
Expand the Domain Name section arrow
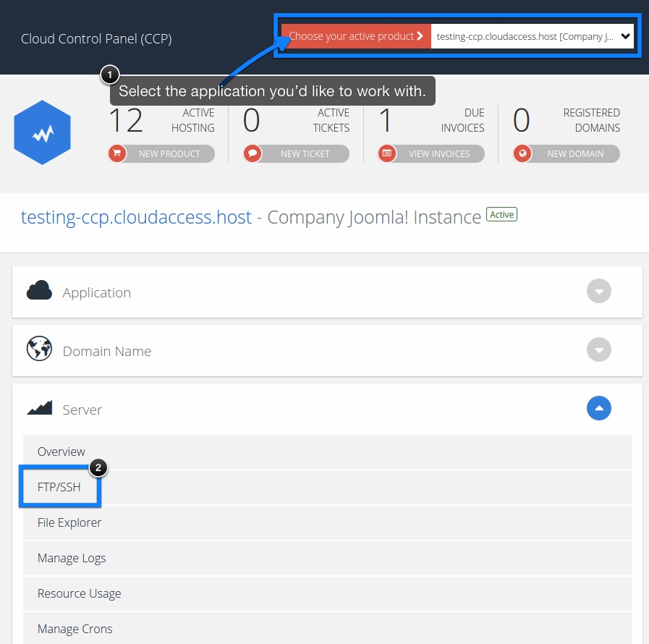(599, 349)
